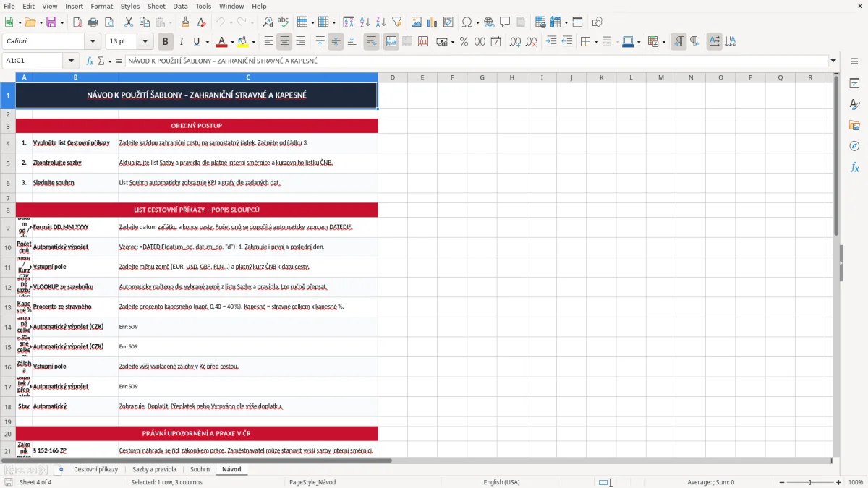
Task: Expand the Name Box dropdown for A1:C1
Action: pyautogui.click(x=71, y=61)
